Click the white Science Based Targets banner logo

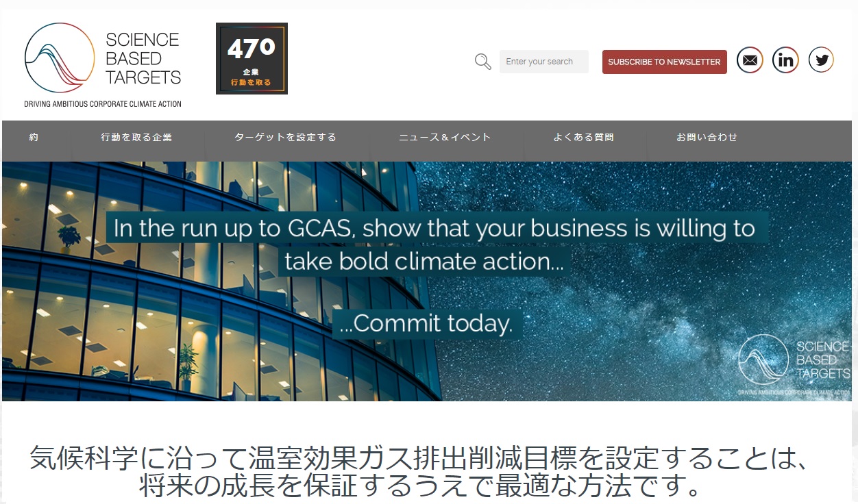(794, 365)
